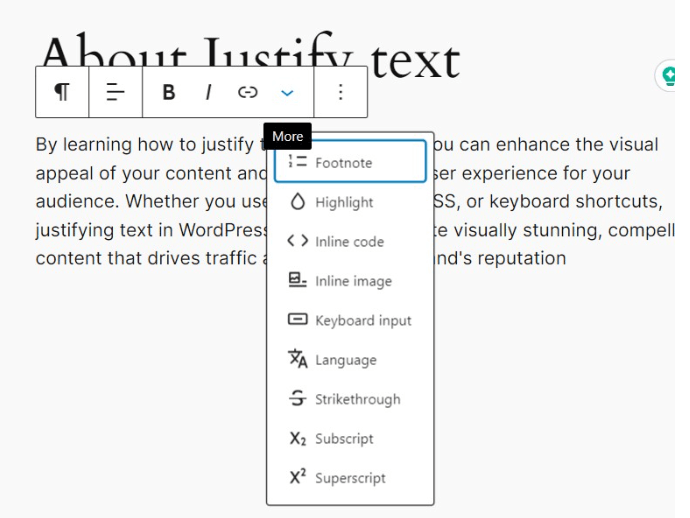Screen dimensions: 690x518
Task: Select Footnote from the menu
Action: click(350, 161)
